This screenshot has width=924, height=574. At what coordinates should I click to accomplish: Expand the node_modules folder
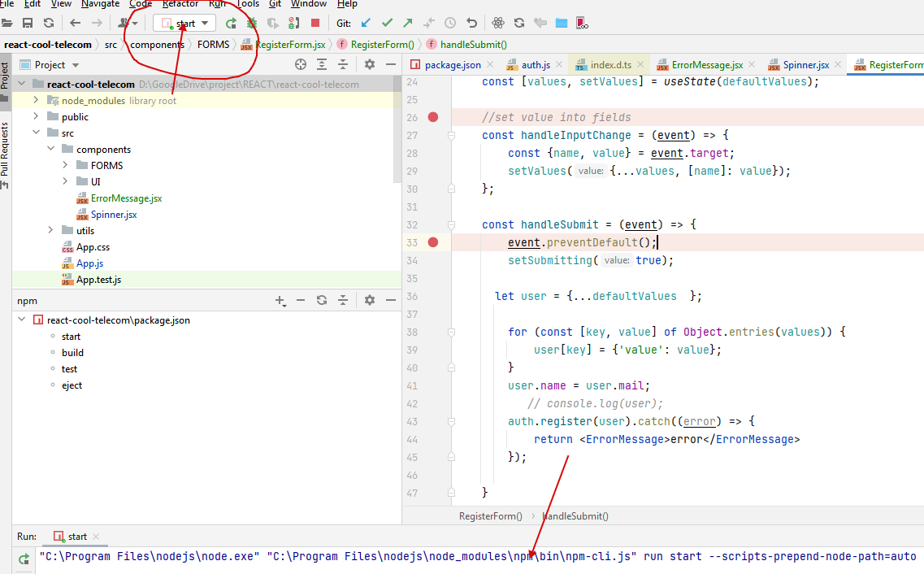(37, 101)
